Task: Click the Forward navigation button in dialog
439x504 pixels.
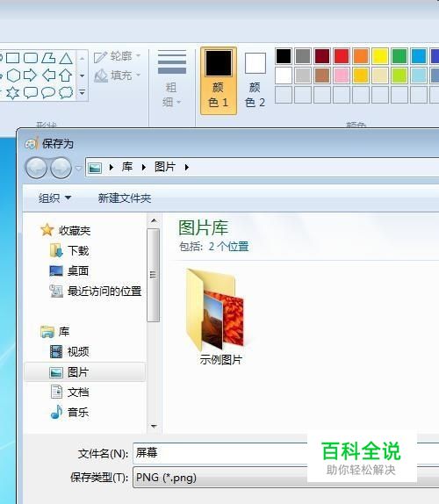Action: [61, 168]
